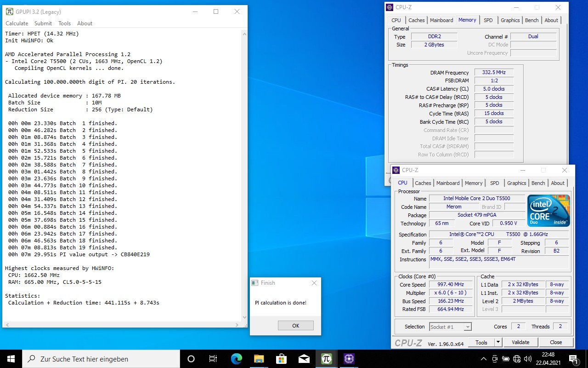This screenshot has width=588, height=368.
Task: Open the clock showing 22:48
Action: (548, 359)
